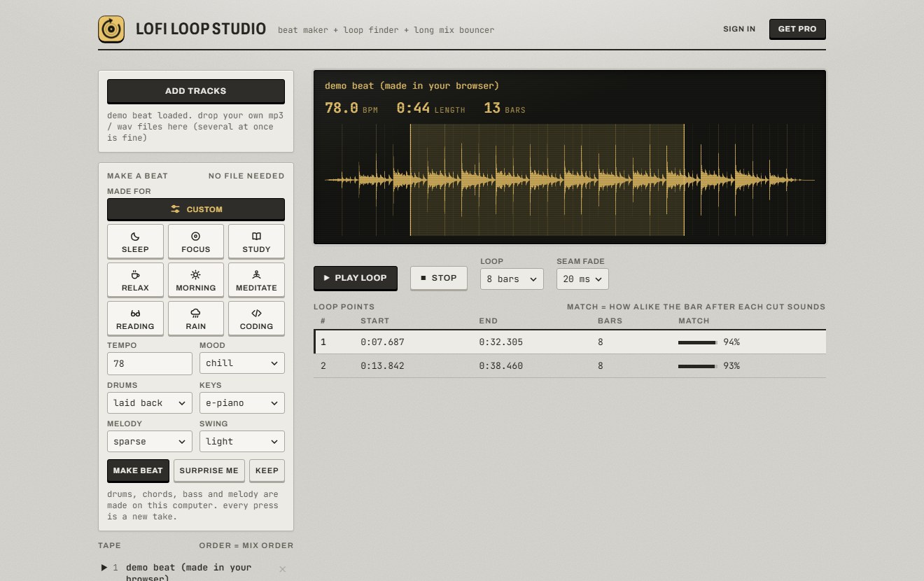Open the Keys dropdown set to e-piano
924x581 pixels.
click(x=242, y=403)
